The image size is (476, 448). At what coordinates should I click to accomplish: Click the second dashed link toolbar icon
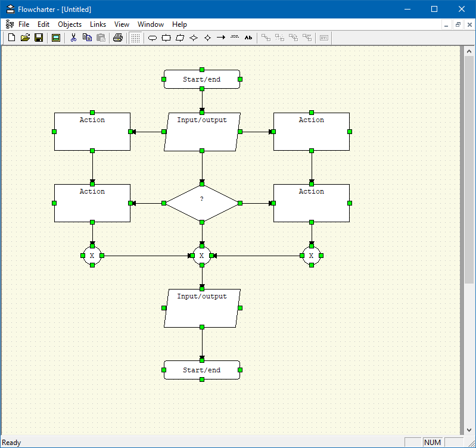[x=279, y=38]
